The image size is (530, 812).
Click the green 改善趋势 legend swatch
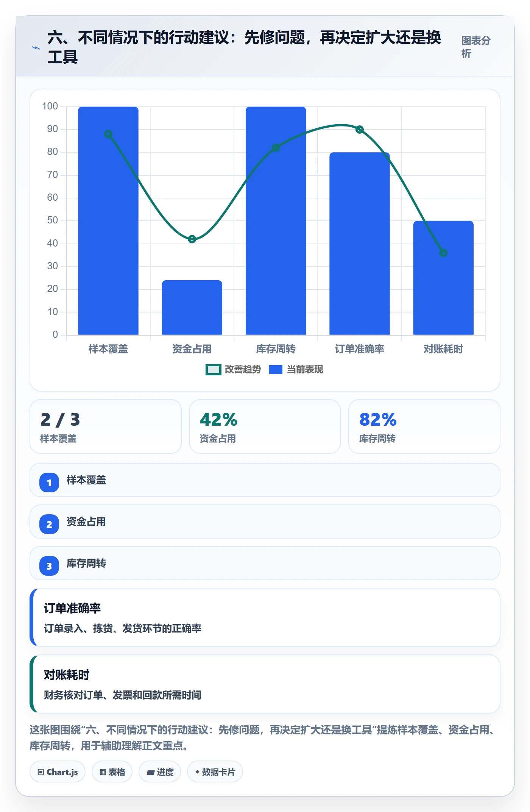coord(213,370)
